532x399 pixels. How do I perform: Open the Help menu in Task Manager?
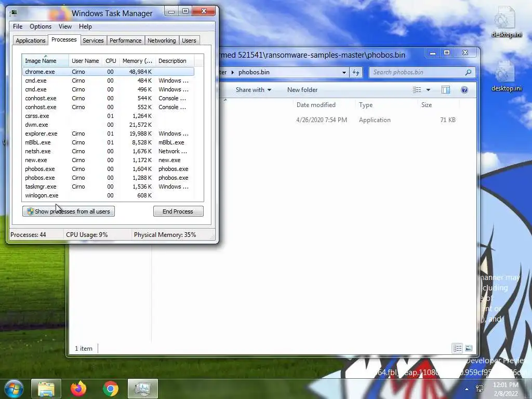point(85,26)
